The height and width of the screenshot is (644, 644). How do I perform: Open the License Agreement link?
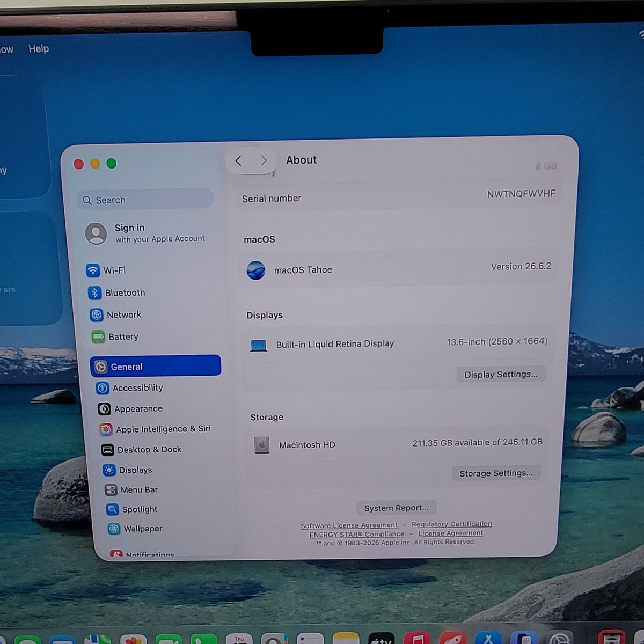click(x=451, y=533)
